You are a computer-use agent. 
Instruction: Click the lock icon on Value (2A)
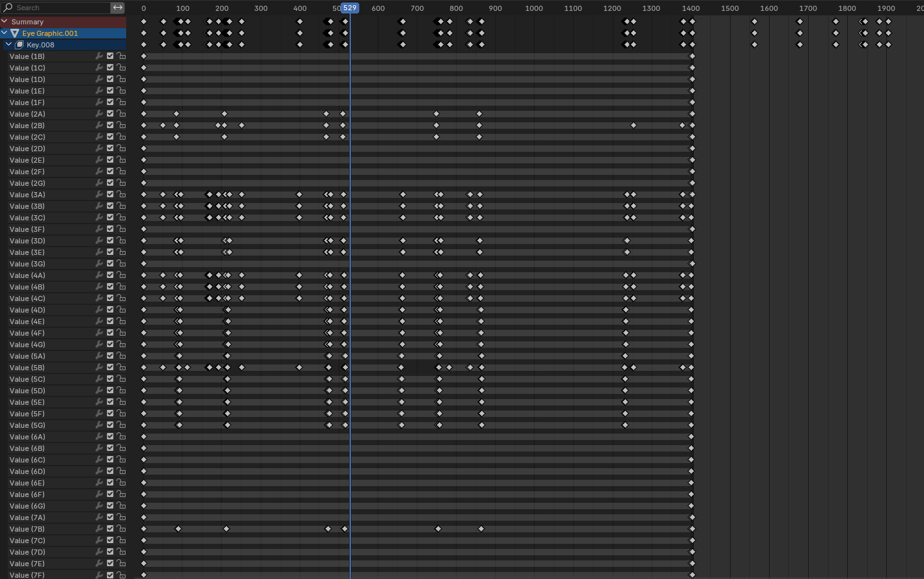click(121, 114)
